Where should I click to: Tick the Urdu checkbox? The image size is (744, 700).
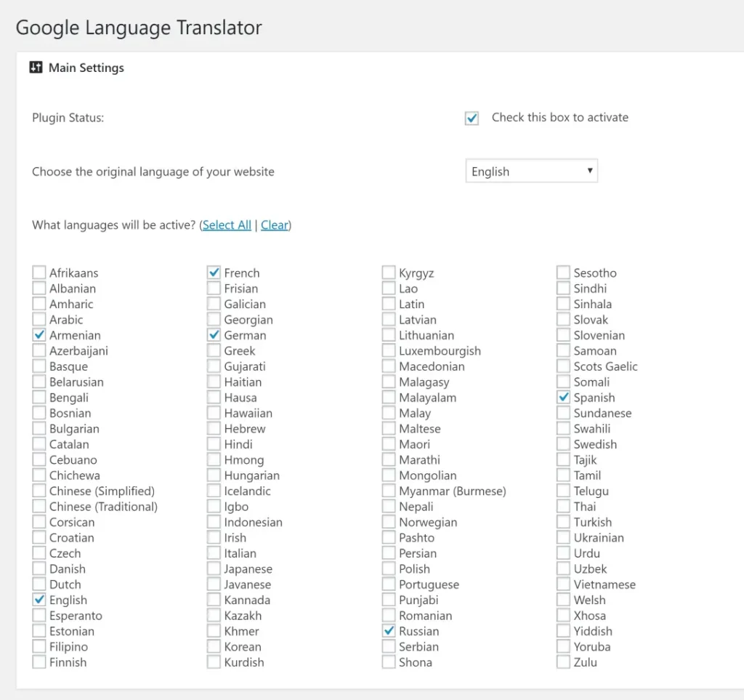tap(563, 553)
